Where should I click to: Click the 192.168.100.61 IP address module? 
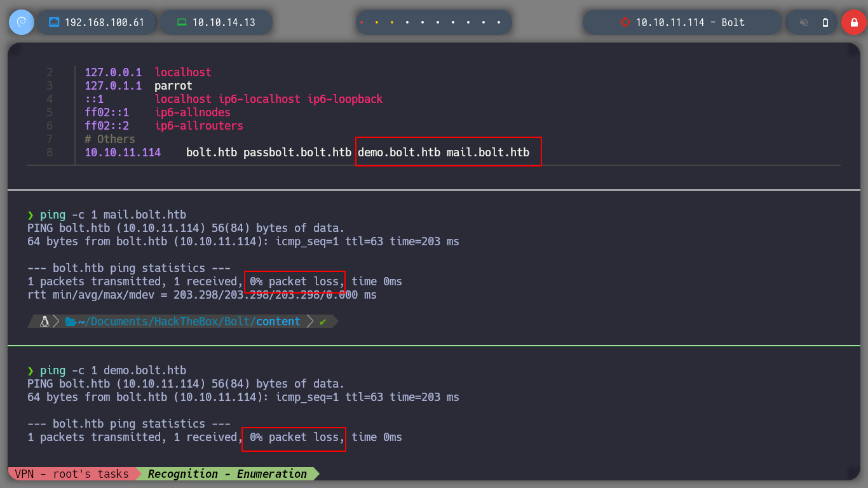[97, 22]
